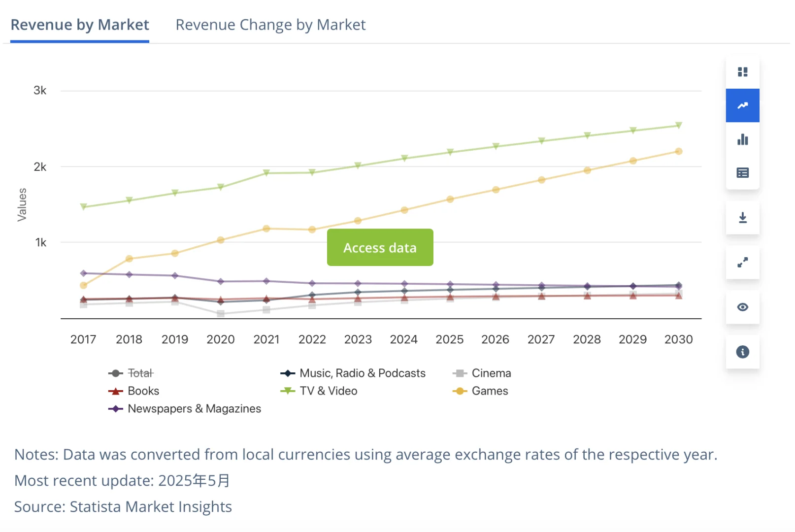
Task: Select the line chart view icon
Action: pos(742,105)
